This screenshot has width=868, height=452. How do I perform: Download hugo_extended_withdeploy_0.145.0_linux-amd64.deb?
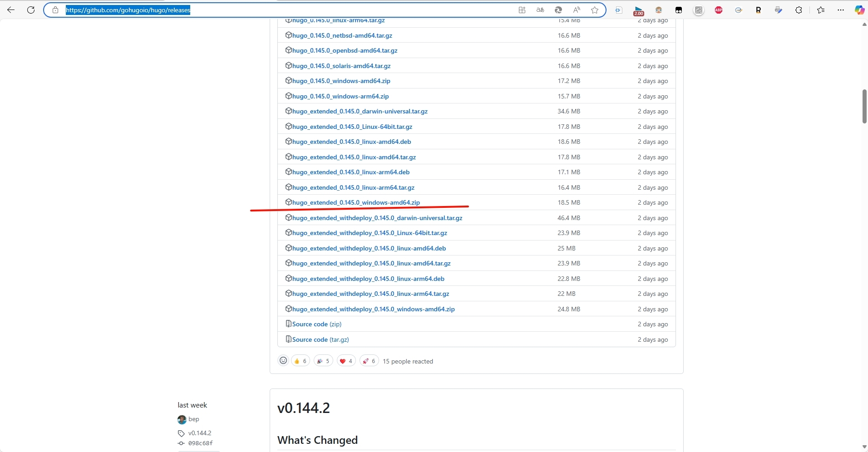click(369, 248)
